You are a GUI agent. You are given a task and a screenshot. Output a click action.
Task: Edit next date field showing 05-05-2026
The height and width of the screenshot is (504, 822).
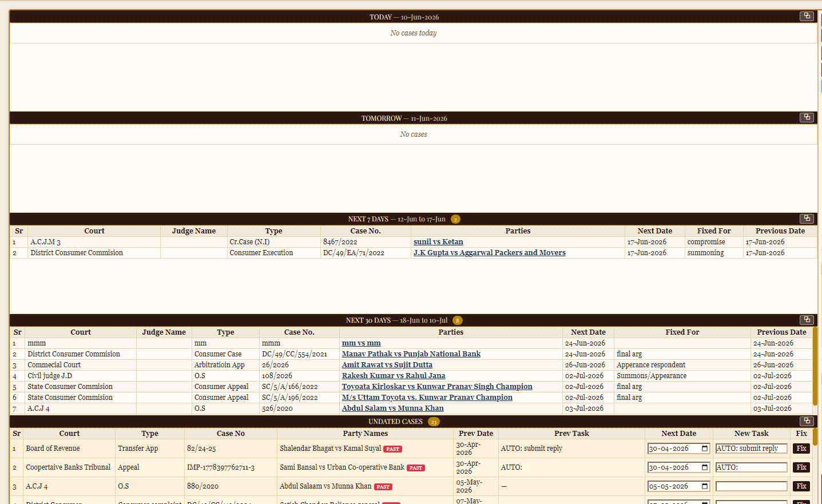[678, 486]
